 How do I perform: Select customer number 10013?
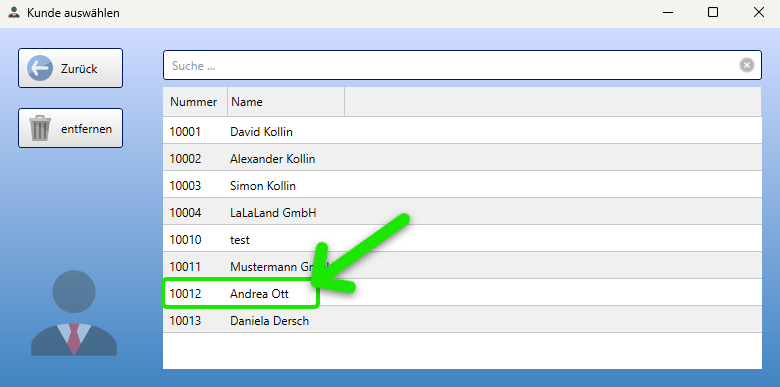185,320
